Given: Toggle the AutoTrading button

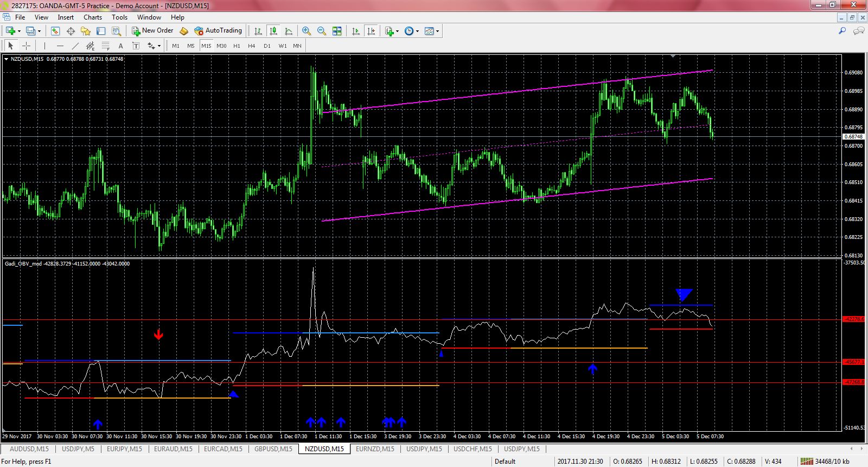Looking at the screenshot, I should click(218, 31).
